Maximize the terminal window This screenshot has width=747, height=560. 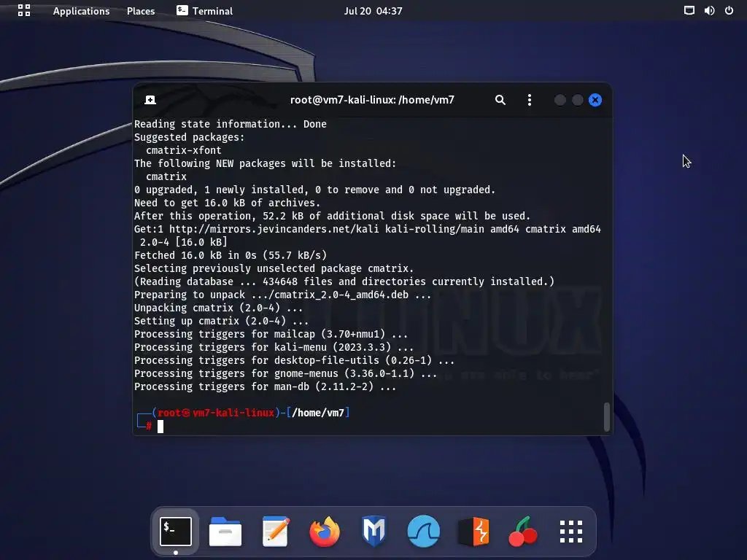pos(578,100)
